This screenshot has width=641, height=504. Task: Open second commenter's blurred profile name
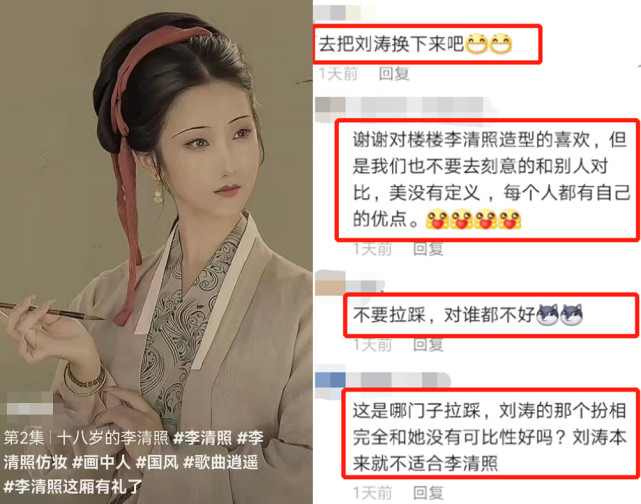coord(421,106)
